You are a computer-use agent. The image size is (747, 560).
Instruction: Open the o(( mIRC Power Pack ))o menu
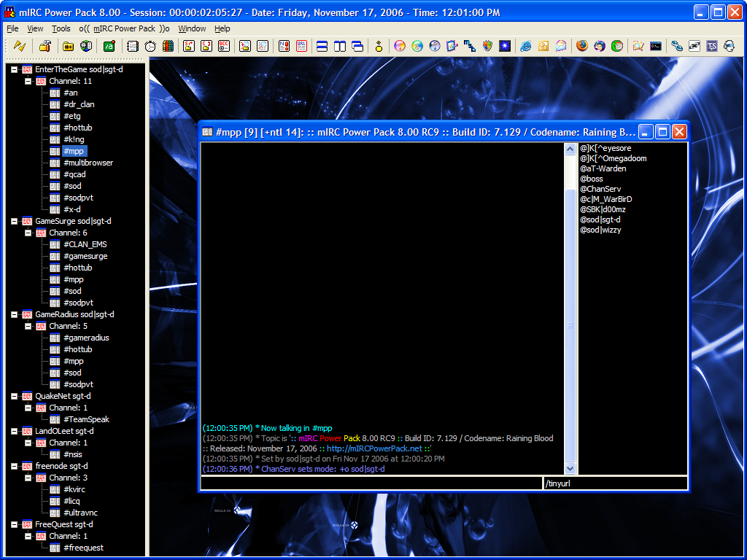124,28
